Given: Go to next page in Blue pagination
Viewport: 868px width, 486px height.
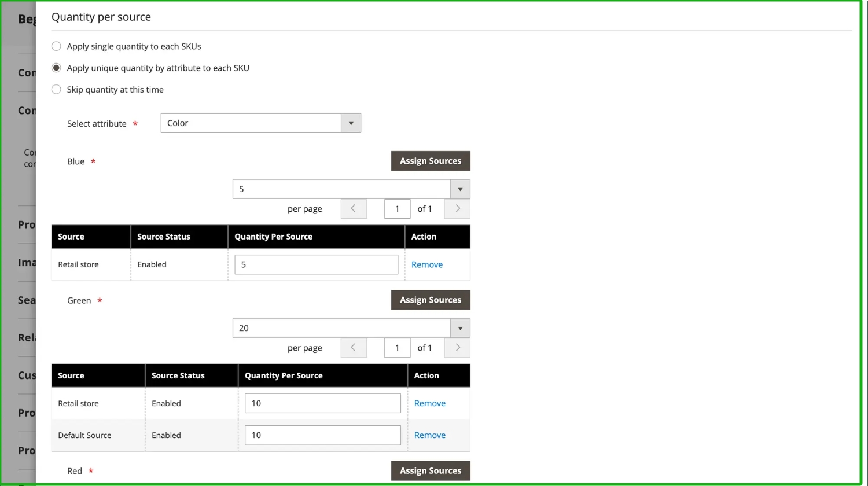Looking at the screenshot, I should 457,209.
